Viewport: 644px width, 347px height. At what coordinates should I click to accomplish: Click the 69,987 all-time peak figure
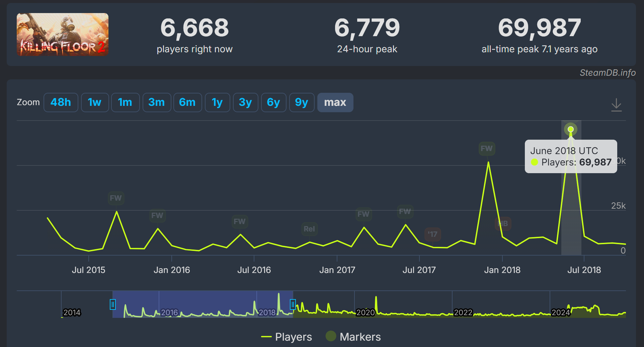[x=540, y=28]
